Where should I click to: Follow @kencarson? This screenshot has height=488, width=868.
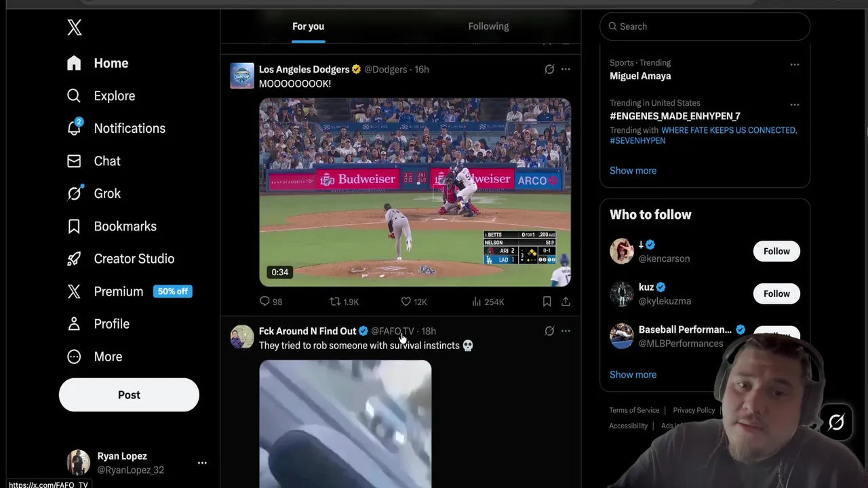(x=776, y=251)
